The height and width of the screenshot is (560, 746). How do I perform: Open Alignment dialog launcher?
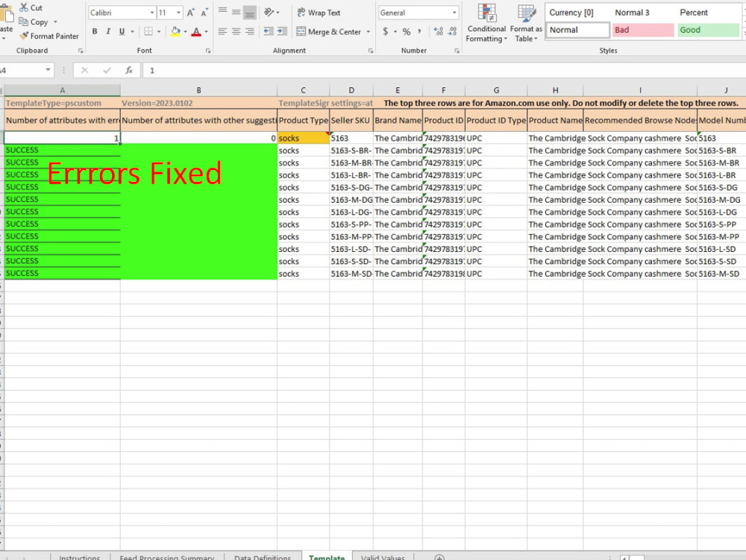[x=371, y=51]
